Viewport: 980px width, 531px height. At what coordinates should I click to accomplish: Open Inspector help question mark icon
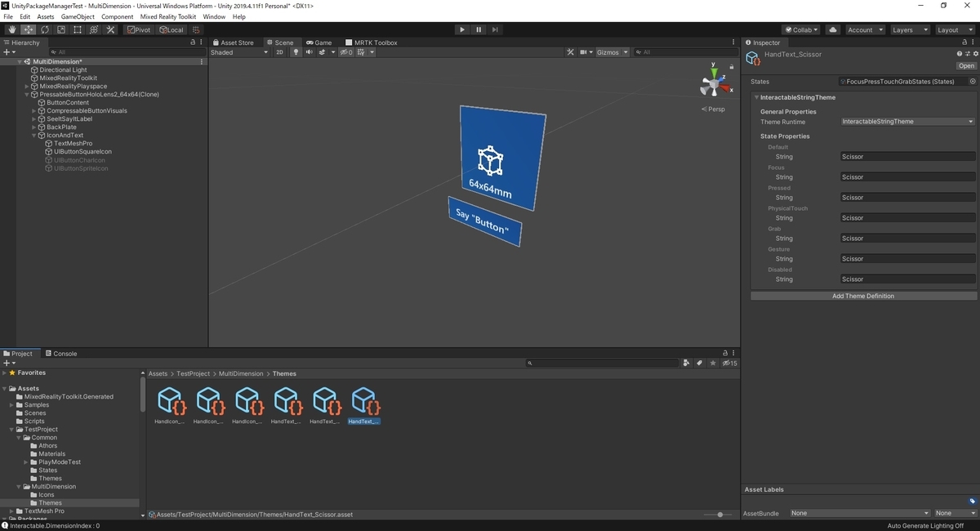[959, 54]
